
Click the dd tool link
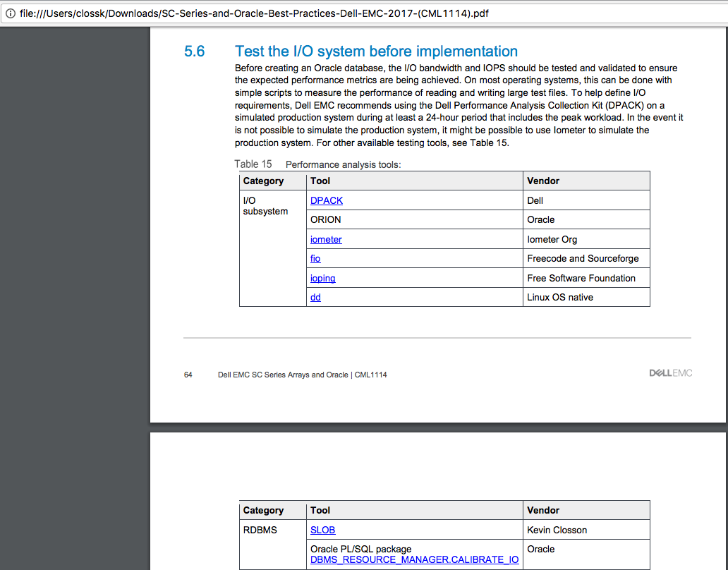(315, 298)
